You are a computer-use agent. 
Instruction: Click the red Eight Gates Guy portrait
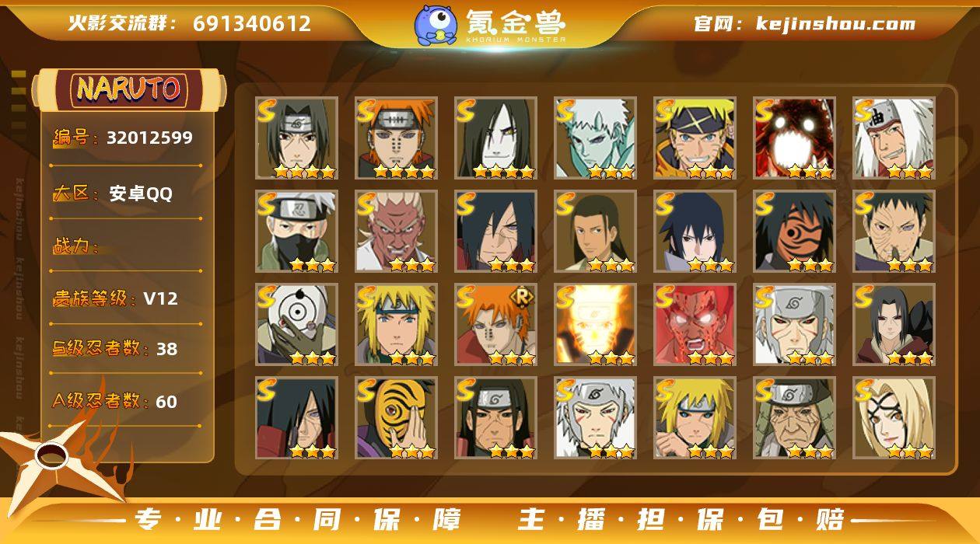[x=695, y=324]
